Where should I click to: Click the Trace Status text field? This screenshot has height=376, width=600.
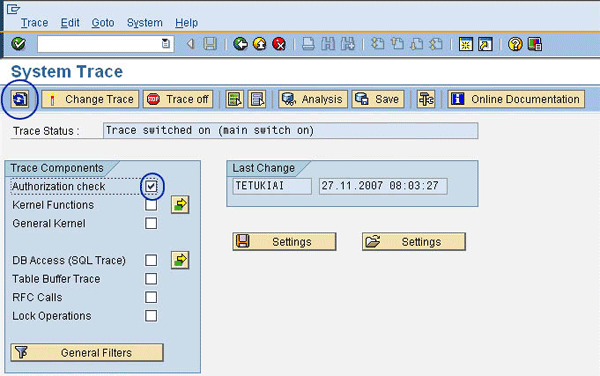click(x=290, y=130)
